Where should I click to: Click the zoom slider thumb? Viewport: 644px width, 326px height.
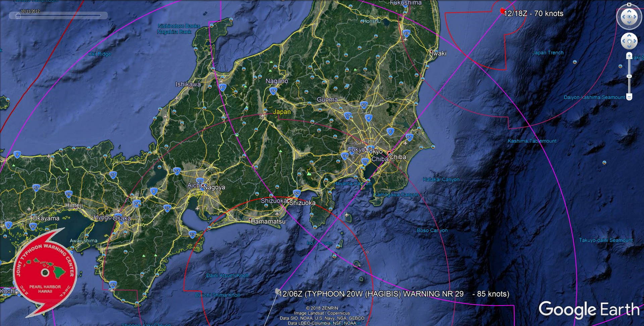click(x=629, y=76)
